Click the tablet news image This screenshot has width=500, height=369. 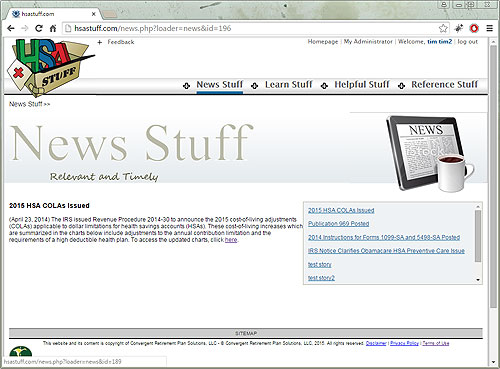[x=430, y=153]
